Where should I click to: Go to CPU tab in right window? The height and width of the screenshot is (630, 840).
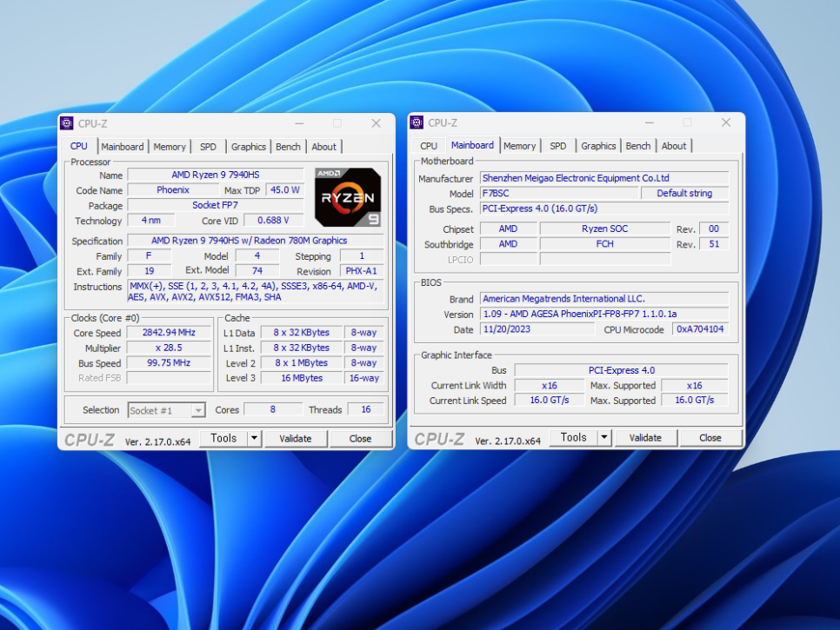point(429,146)
